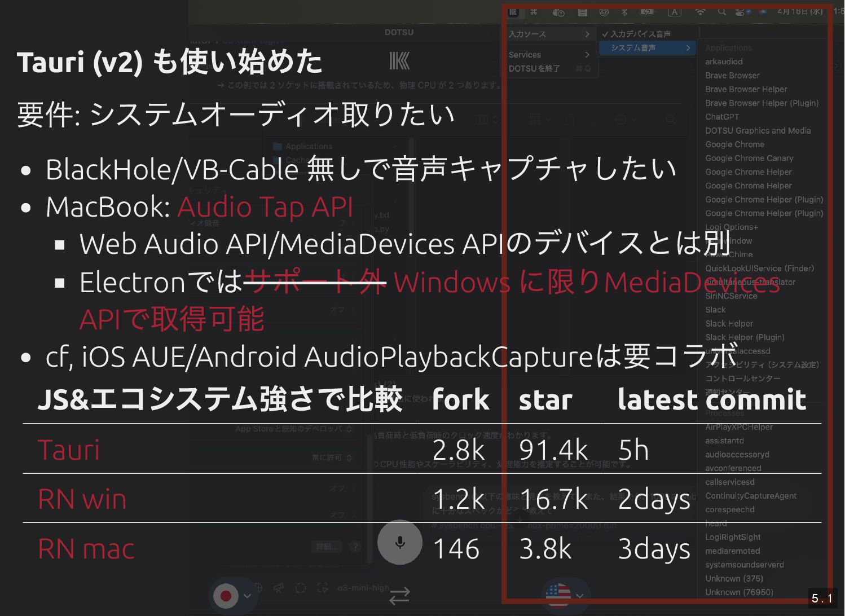Select systemsoundserverd process
The width and height of the screenshot is (845, 616).
click(745, 565)
